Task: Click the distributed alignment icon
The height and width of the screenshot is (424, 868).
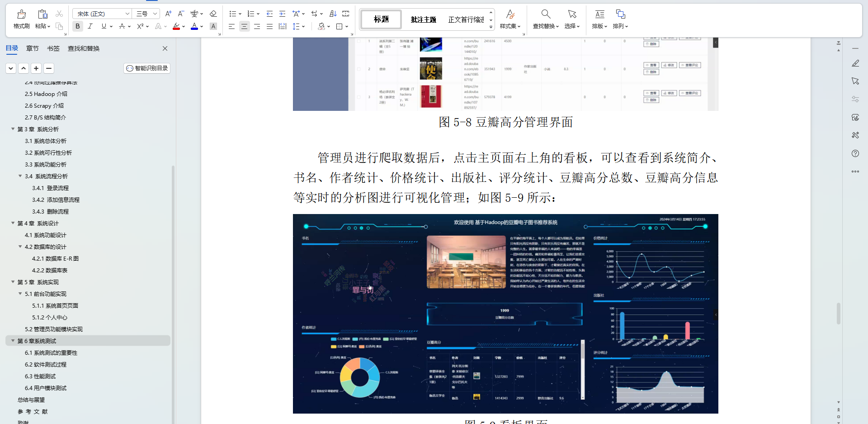Action: click(283, 27)
